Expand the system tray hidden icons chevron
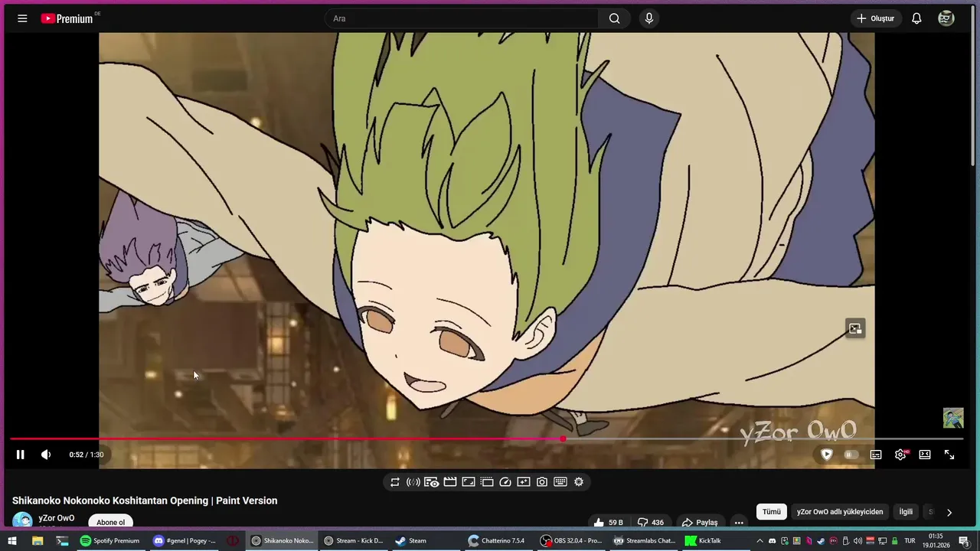Viewport: 980px width, 551px height. coord(759,541)
